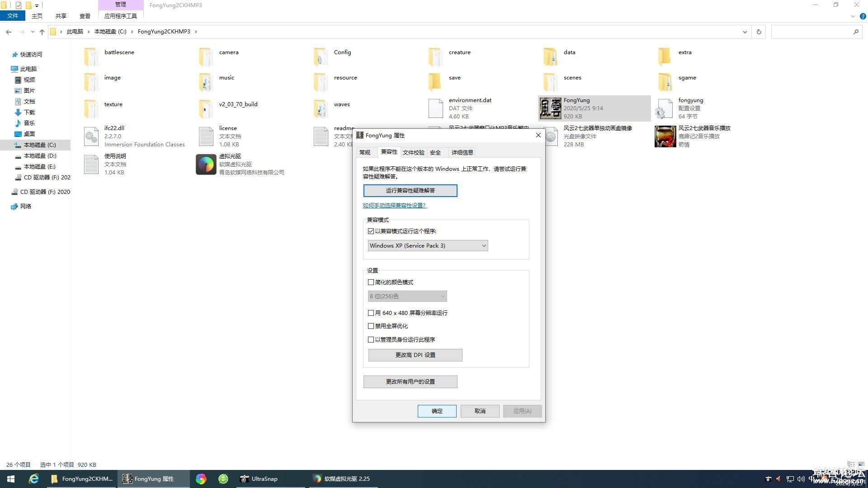Image resolution: width=868 pixels, height=488 pixels.
Task: Click the Explorer search input field
Action: (x=811, y=32)
